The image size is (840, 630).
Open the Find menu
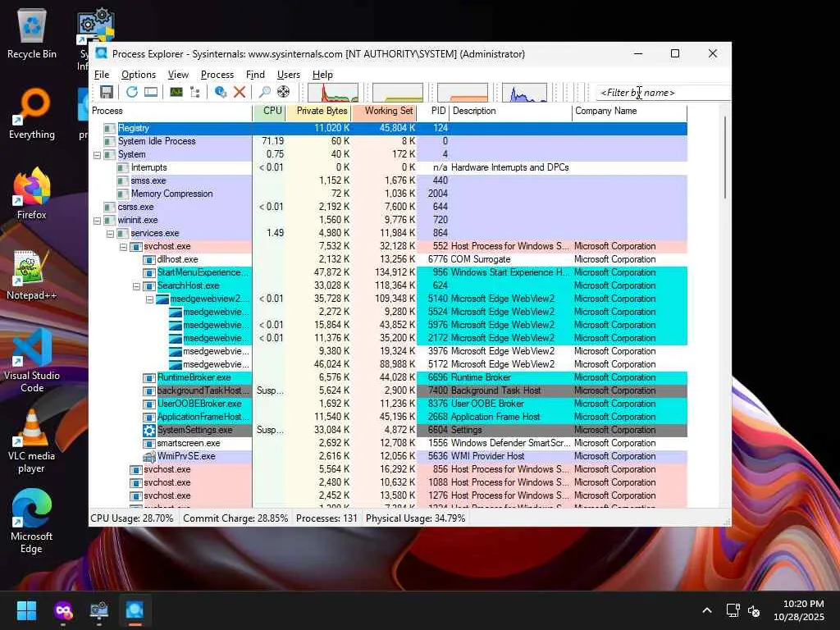click(255, 75)
